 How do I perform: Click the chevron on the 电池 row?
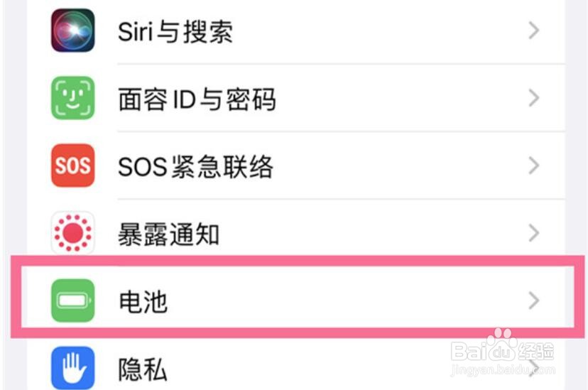[534, 301]
